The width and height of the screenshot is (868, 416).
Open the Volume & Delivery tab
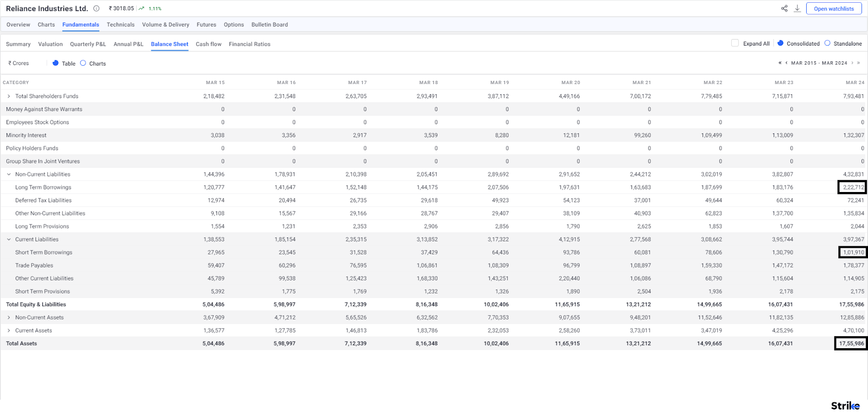(165, 24)
